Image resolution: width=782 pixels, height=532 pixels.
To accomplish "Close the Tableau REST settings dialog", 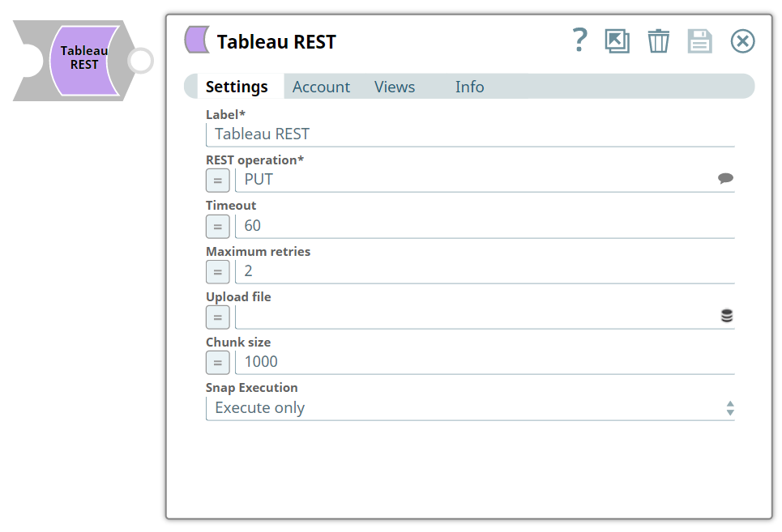I will pyautogui.click(x=742, y=41).
